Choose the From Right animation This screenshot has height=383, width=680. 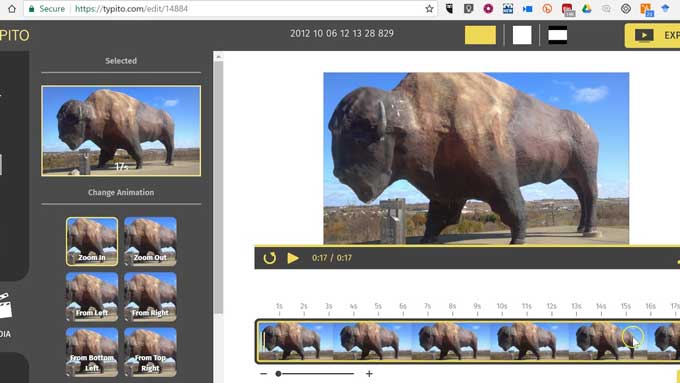(x=150, y=297)
